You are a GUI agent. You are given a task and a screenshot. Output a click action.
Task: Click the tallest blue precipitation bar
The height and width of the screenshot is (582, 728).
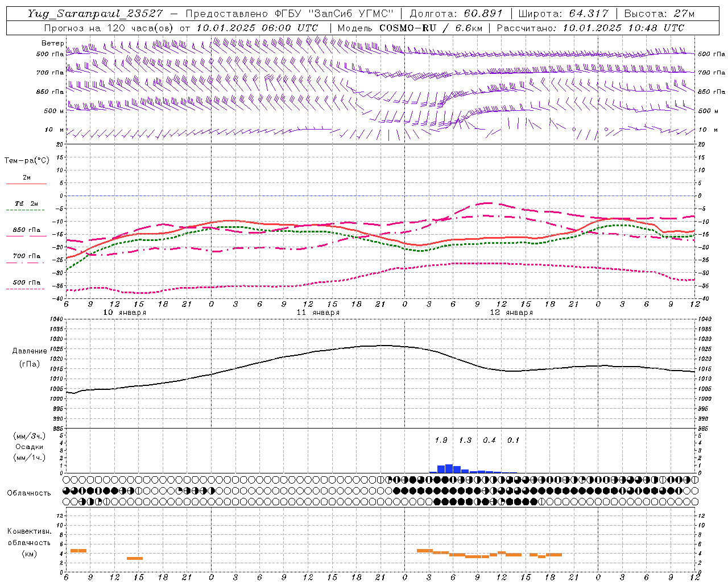click(449, 469)
